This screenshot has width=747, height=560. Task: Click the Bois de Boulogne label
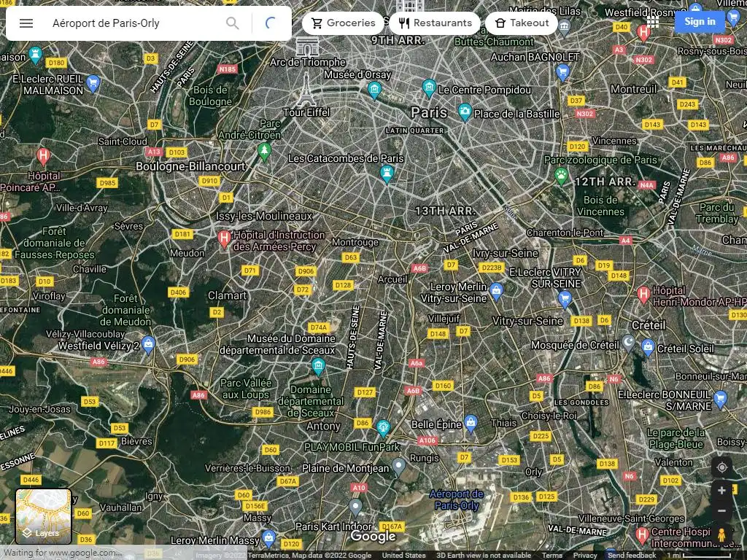[210, 96]
